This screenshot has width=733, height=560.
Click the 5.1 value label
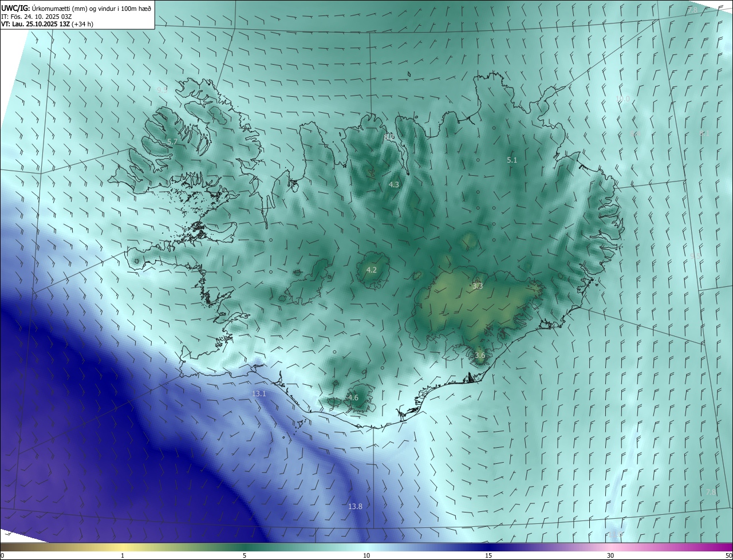pos(512,160)
